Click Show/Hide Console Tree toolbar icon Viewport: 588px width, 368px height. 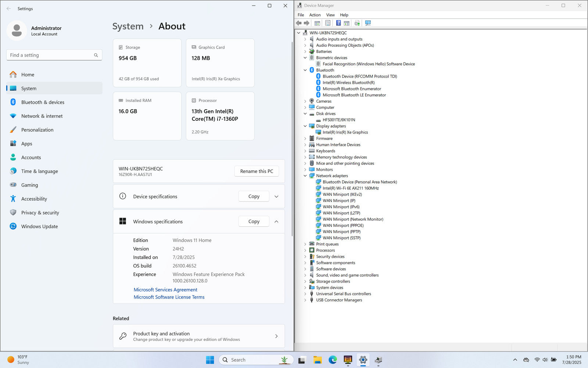[317, 23]
